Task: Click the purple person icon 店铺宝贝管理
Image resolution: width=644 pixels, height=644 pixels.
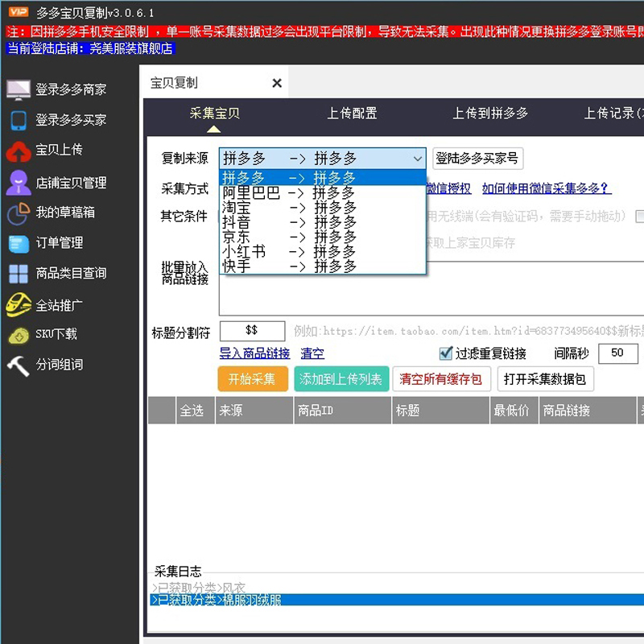Action: (19, 183)
